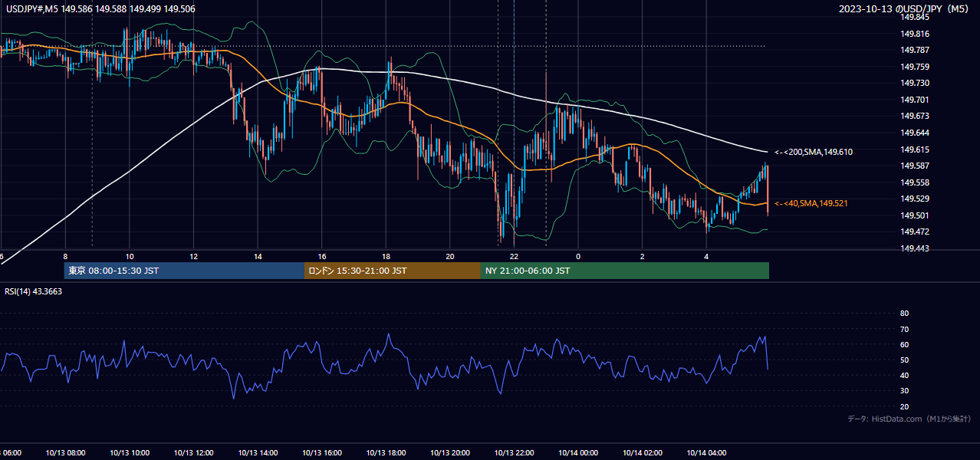Viewport: 980px width, 460px height.
Task: Click price axis label 149.615
Action: click(916, 149)
